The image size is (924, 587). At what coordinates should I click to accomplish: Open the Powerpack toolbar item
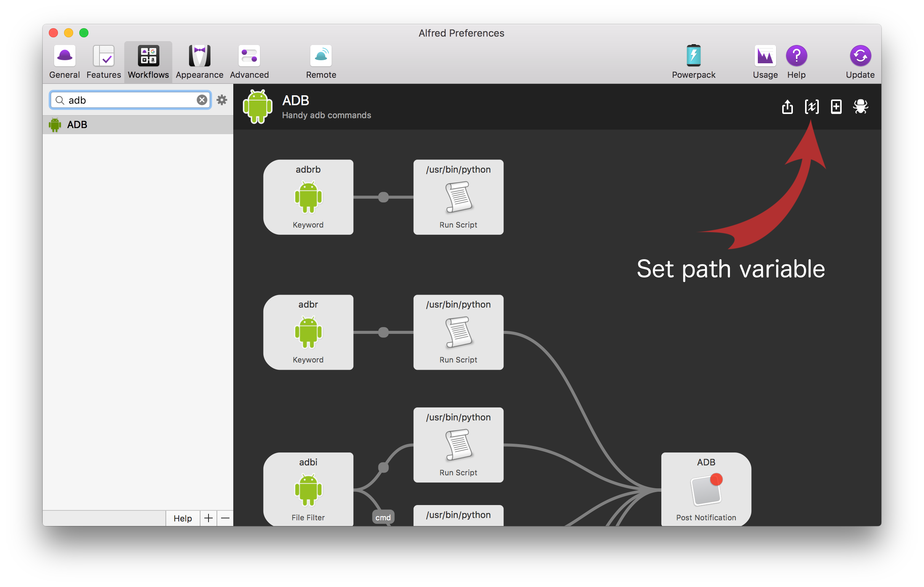click(693, 62)
